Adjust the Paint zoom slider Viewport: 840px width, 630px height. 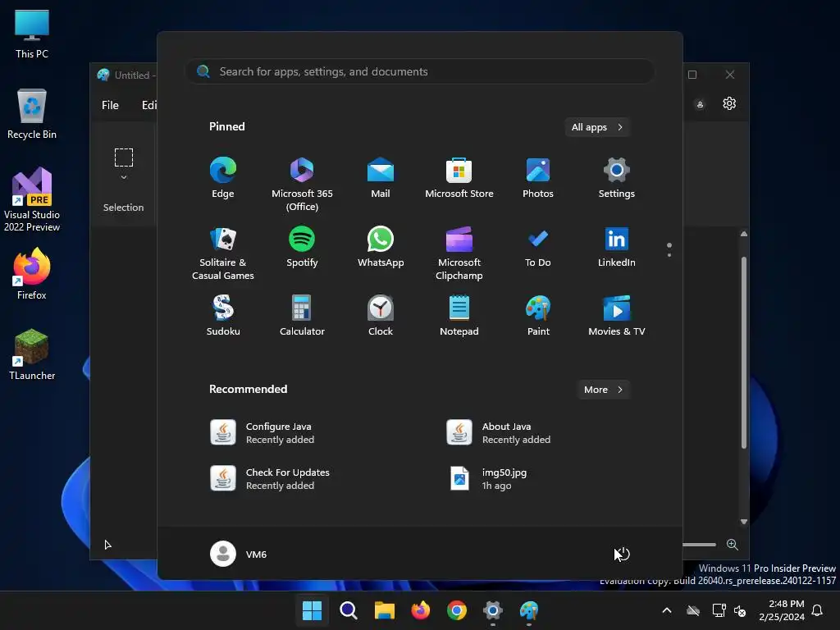(x=699, y=545)
